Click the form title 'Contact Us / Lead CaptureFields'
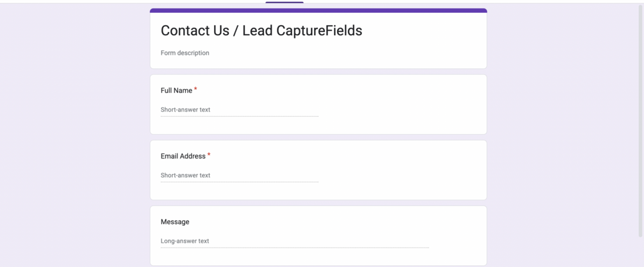Viewport: 644px width, 267px height. 261,31
